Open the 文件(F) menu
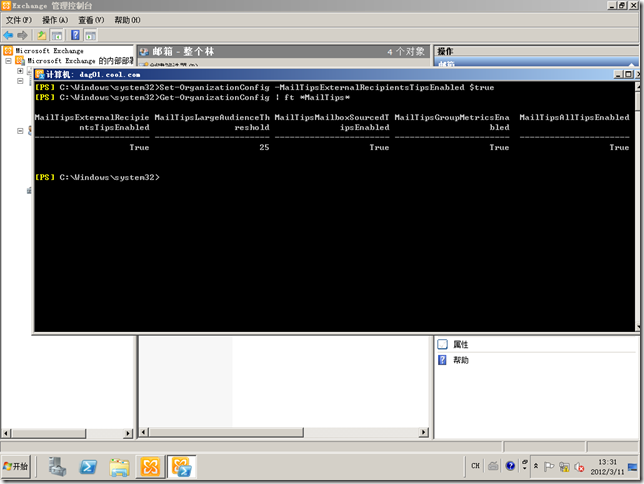Screen dimensions: 644x484 (x=20, y=20)
